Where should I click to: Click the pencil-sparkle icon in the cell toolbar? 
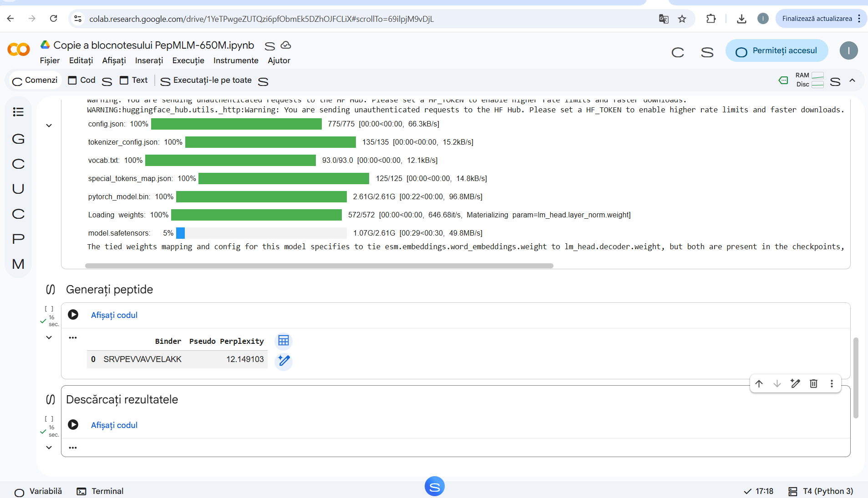coord(795,383)
